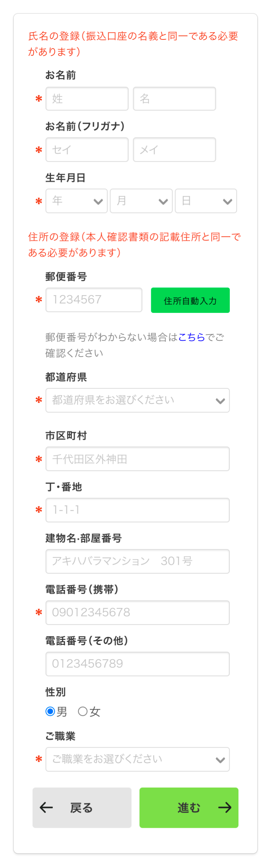The image size is (271, 868).
Task: Focus the family name (姓) field
Action: (x=87, y=99)
